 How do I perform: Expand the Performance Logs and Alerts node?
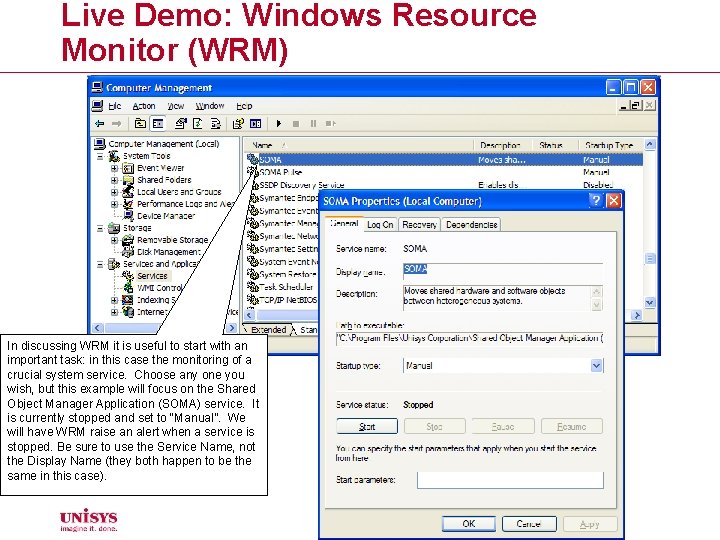114,204
